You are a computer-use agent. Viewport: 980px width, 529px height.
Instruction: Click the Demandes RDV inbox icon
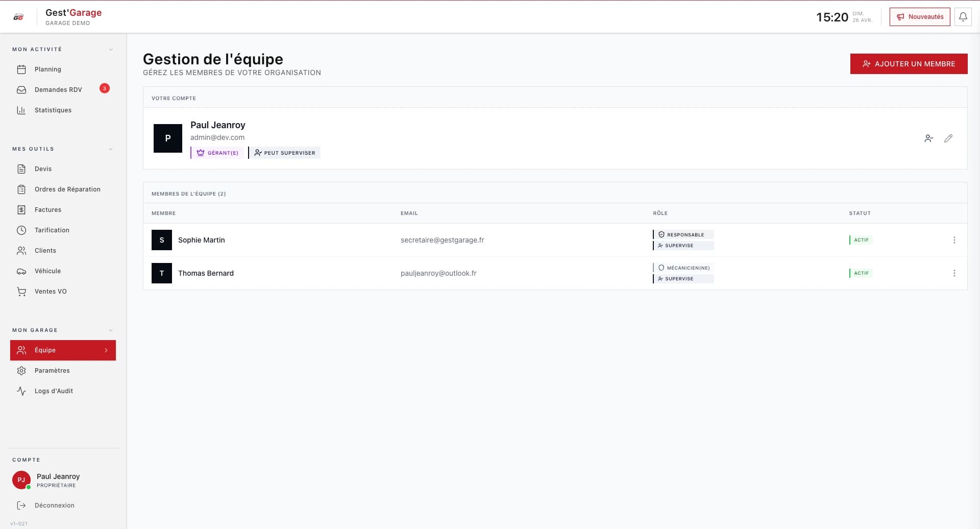(21, 90)
